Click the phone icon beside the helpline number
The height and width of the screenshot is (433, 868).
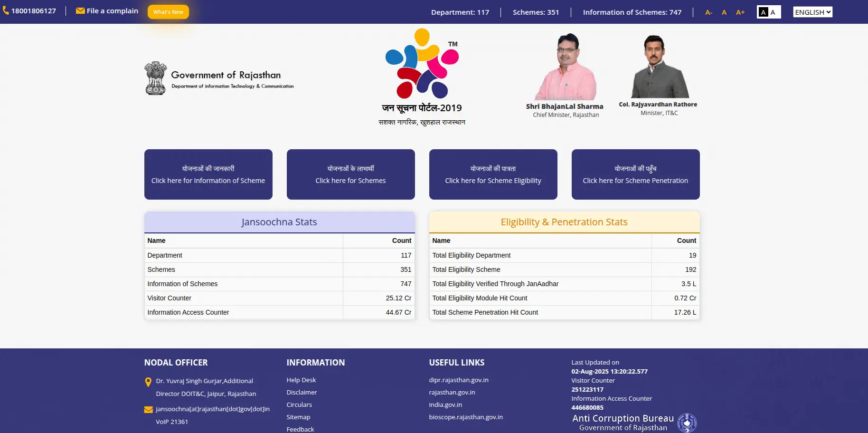(x=6, y=10)
